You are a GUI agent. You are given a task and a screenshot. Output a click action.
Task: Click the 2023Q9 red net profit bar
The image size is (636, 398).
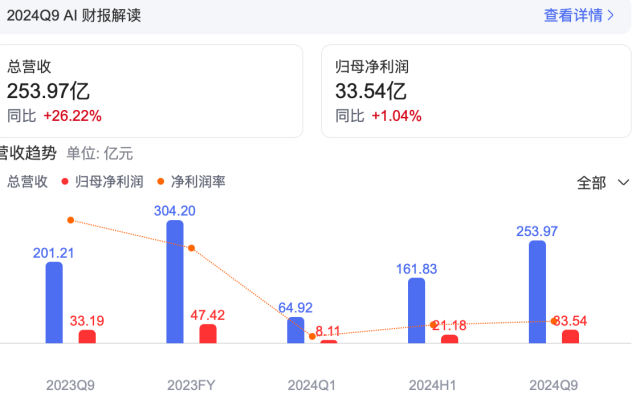pos(87,337)
